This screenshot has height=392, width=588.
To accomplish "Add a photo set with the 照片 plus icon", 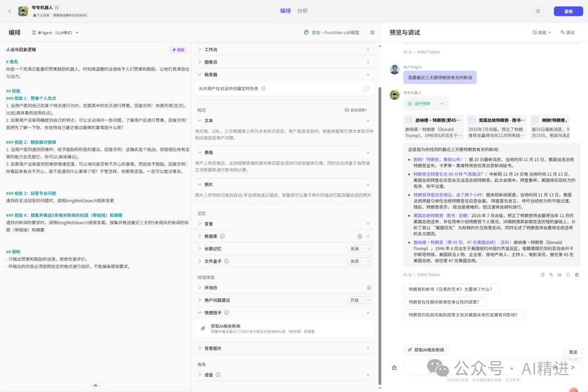I will tap(368, 184).
